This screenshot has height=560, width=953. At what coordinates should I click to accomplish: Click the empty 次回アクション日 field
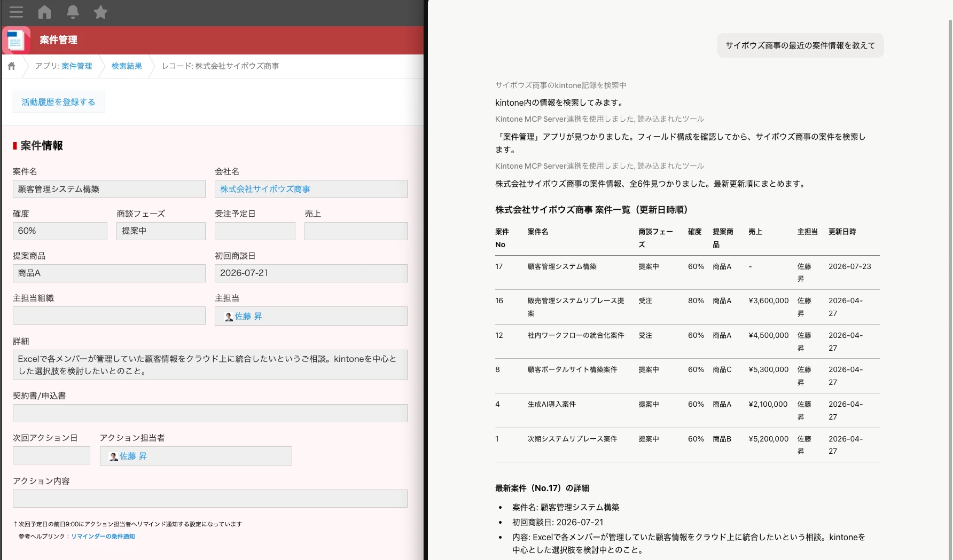pos(51,455)
